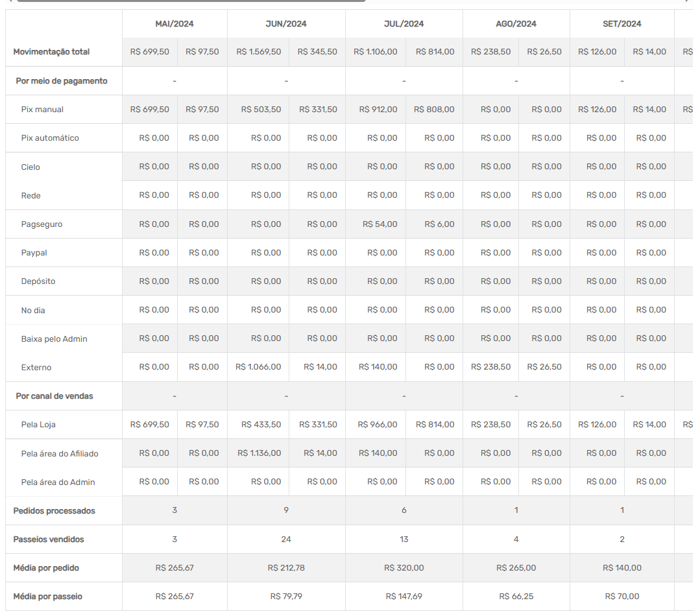Click the 'Baixa pelo Admin' row label
The width and height of the screenshot is (700, 616).
click(x=54, y=338)
